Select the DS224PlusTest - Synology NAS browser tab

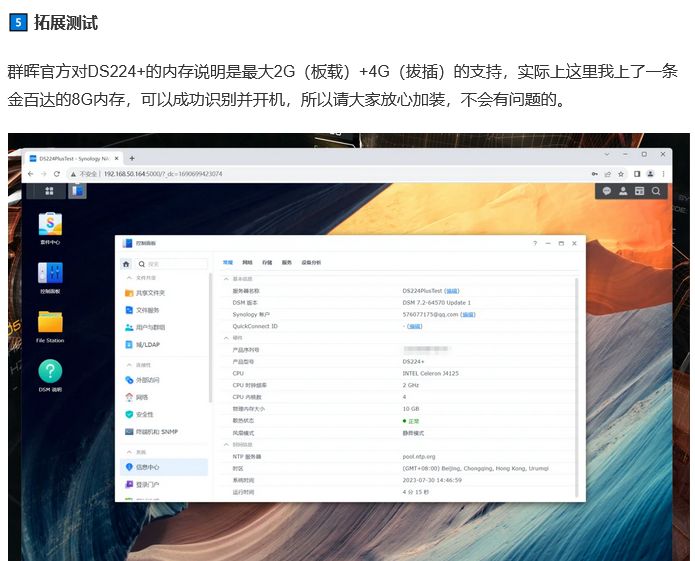coord(74,158)
